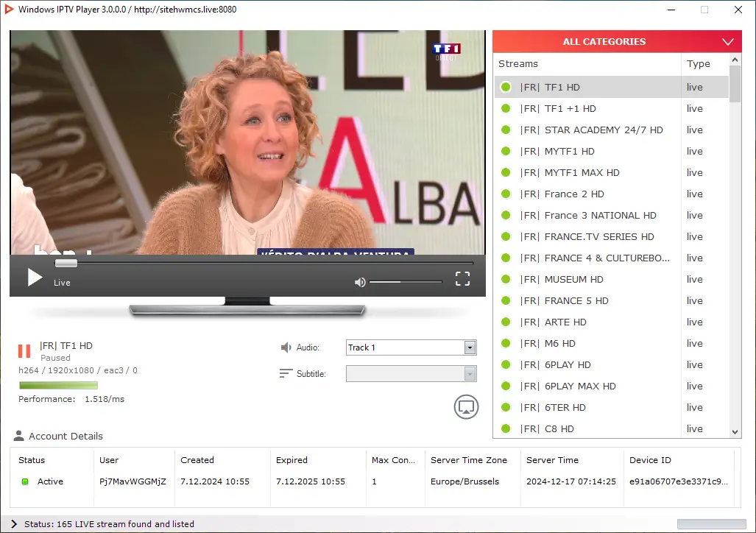Screen dimensions: 756x533
Task: Click the expiry date 7.12.2025 10:55
Action: point(311,481)
